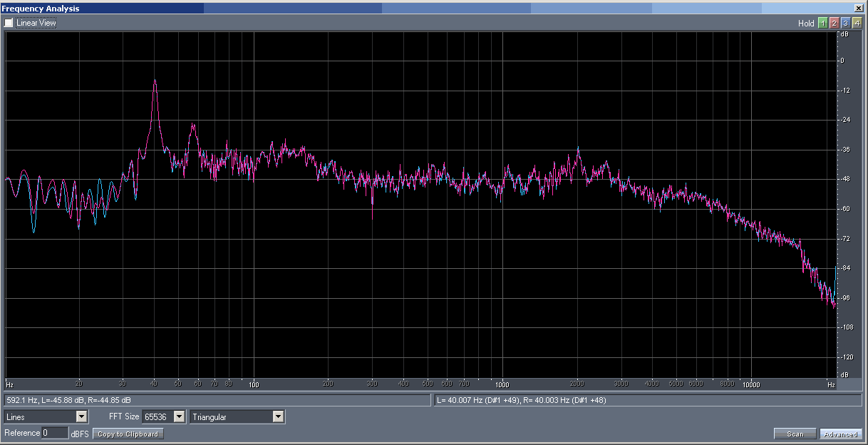Click the -48 dB label on amplitude scale
868x445 pixels.
click(844, 179)
